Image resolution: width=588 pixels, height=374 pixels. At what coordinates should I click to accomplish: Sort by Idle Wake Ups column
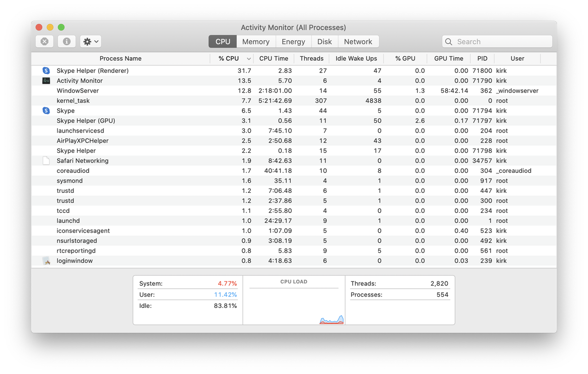pyautogui.click(x=356, y=58)
